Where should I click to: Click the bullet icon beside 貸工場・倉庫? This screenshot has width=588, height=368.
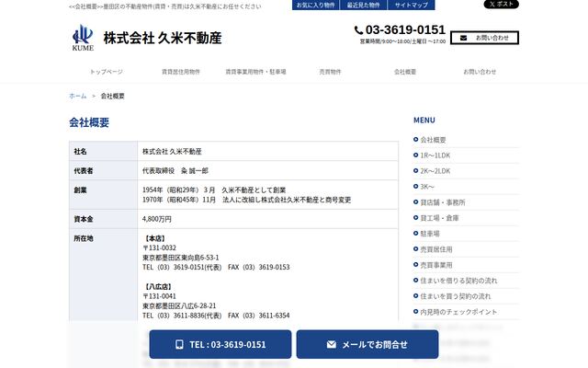coord(415,218)
